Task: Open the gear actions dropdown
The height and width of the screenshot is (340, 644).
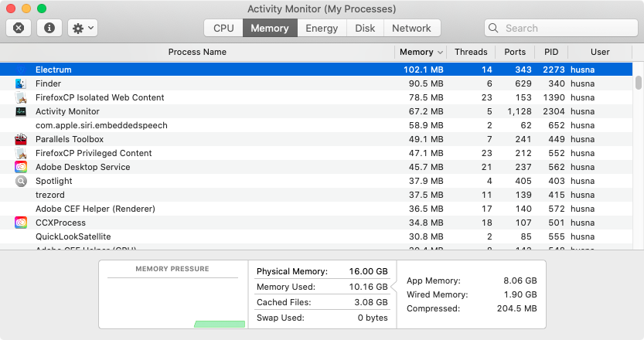Action: point(83,28)
